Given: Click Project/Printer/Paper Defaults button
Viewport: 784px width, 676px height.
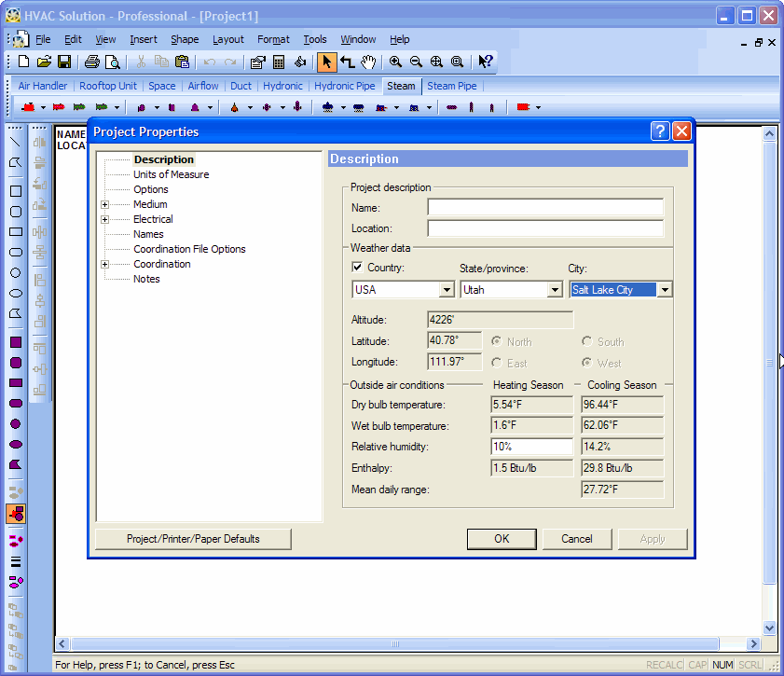Looking at the screenshot, I should (193, 539).
